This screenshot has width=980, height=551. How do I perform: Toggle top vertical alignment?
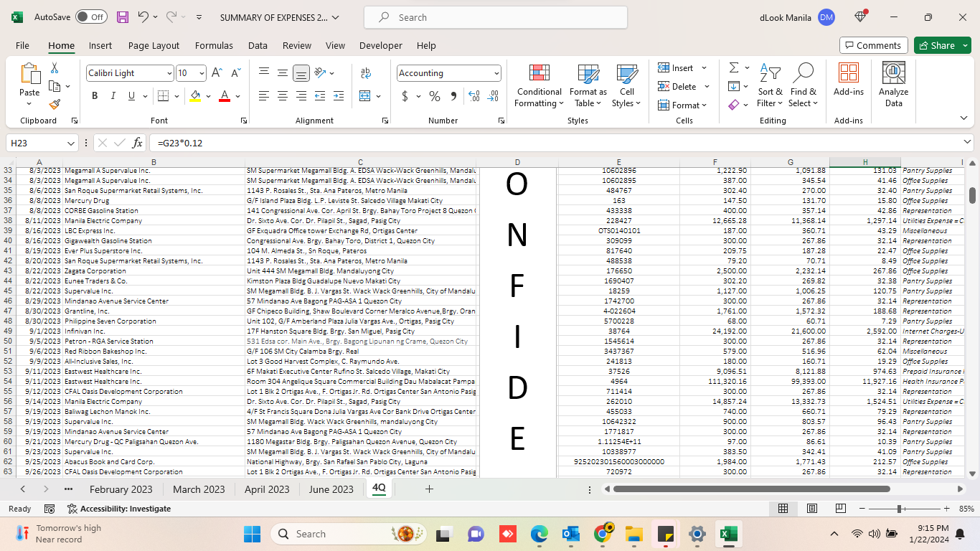[264, 73]
